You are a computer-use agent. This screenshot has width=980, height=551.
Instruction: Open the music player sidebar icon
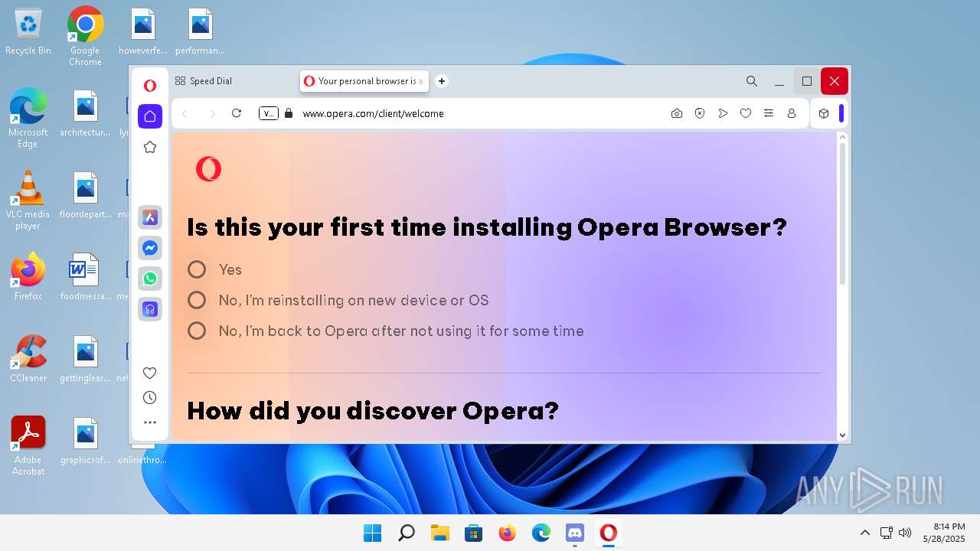(x=150, y=309)
